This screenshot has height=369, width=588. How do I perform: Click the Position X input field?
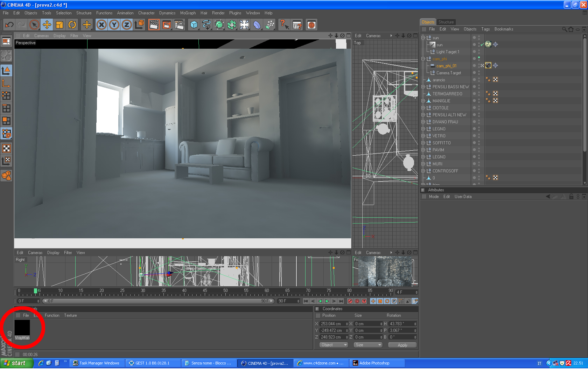pos(332,324)
